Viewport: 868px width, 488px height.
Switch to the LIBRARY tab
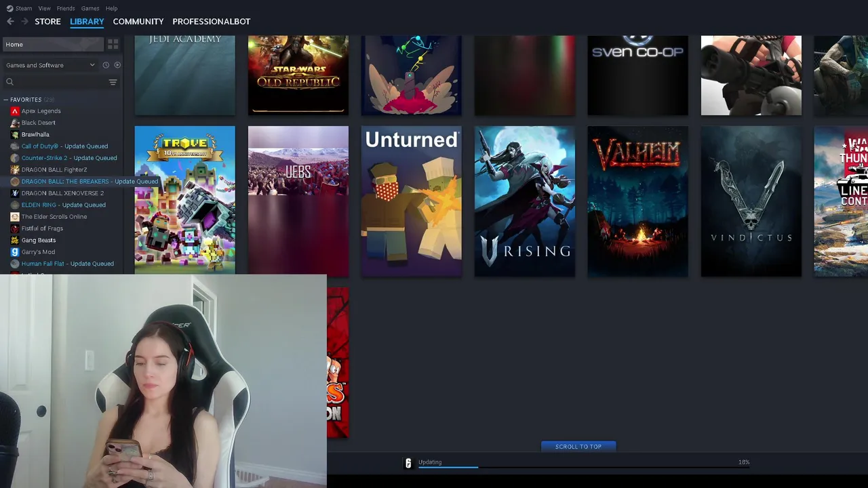[x=87, y=22]
